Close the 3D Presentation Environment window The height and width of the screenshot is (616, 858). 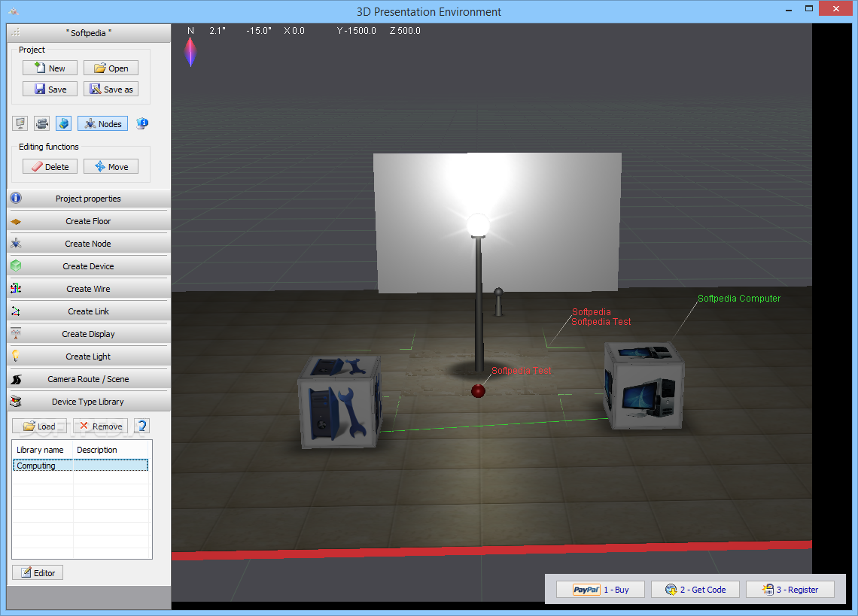(x=835, y=9)
